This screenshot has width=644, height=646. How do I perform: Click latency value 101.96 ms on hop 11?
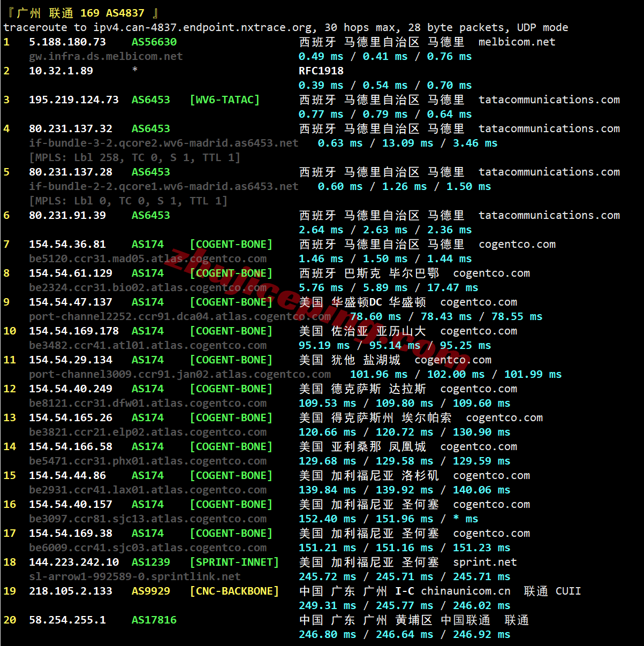379,374
